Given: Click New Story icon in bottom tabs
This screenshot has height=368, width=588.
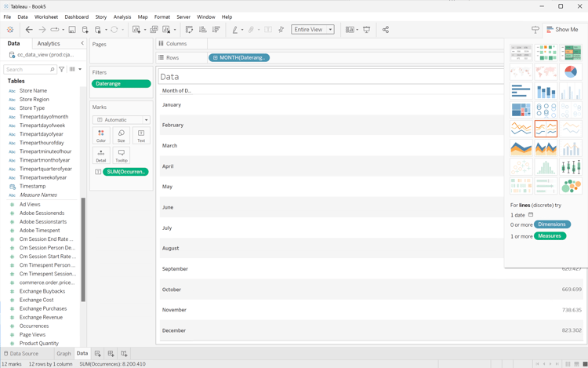Looking at the screenshot, I should [x=124, y=353].
